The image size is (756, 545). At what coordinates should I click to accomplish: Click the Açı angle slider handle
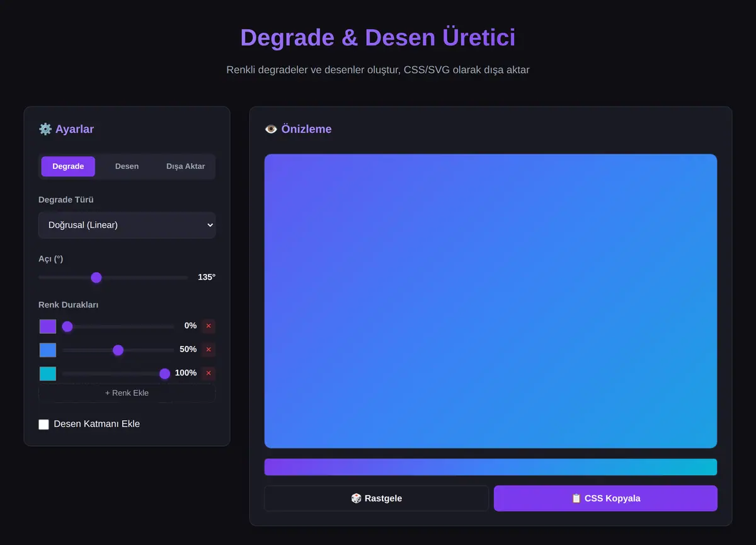pos(96,277)
